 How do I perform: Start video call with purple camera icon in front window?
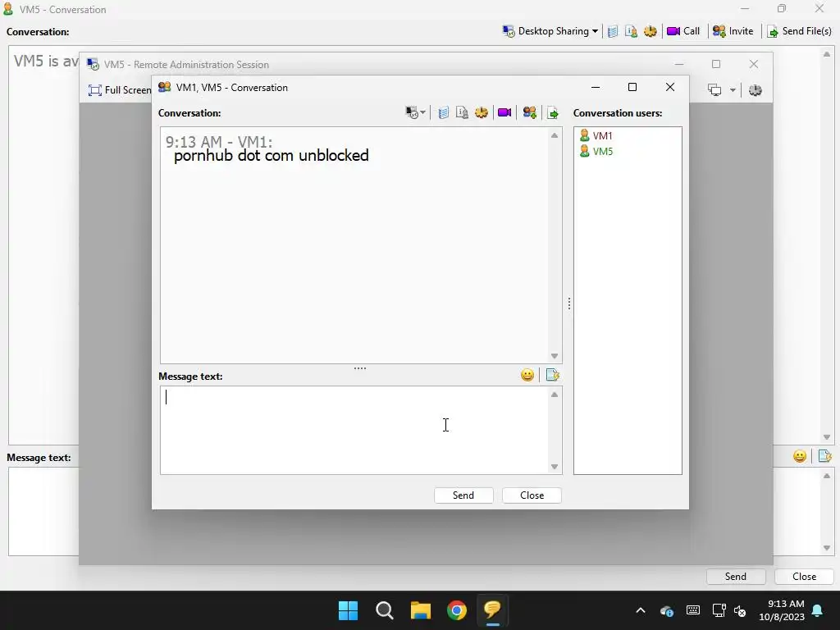[504, 112]
